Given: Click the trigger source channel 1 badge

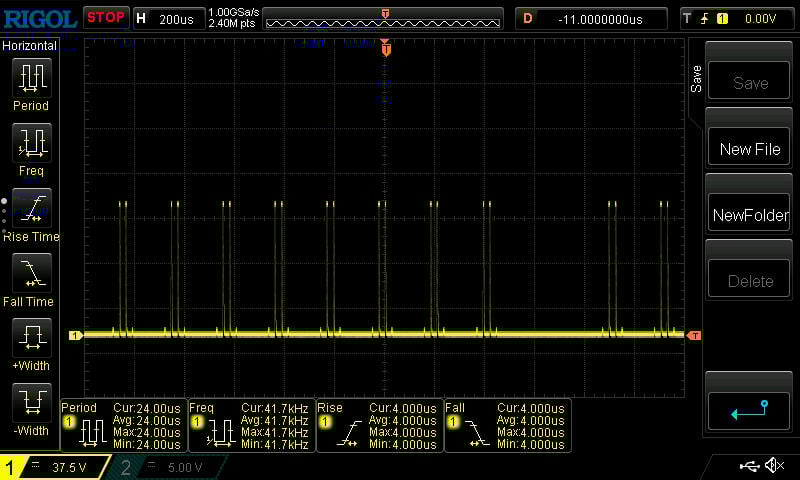Looking at the screenshot, I should (x=722, y=19).
